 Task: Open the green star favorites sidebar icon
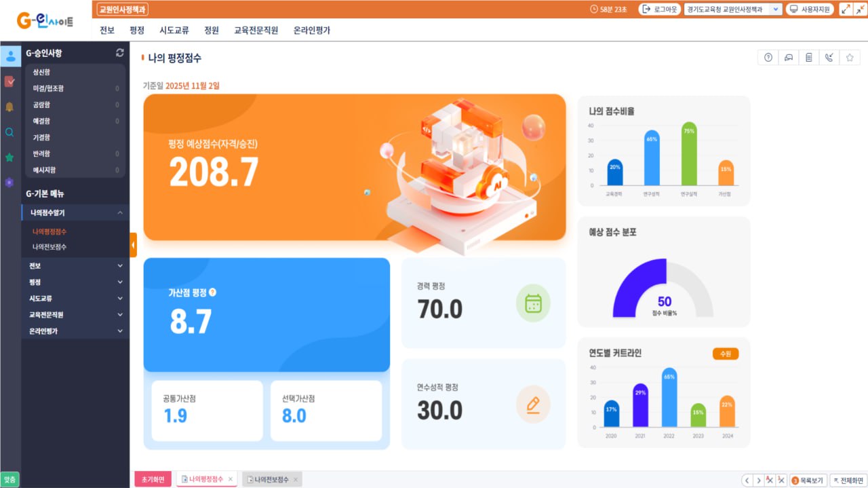point(9,157)
